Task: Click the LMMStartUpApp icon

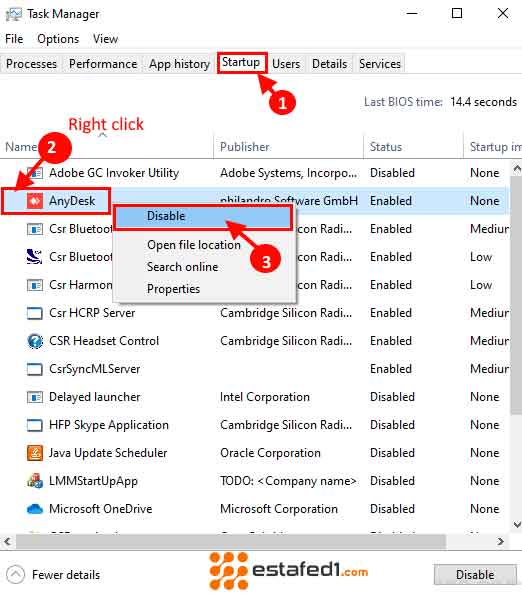Action: click(x=35, y=481)
